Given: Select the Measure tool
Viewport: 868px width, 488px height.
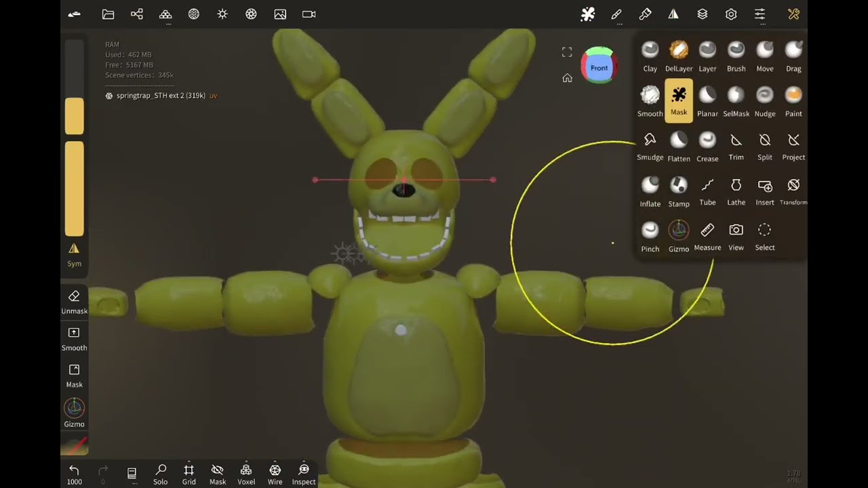Looking at the screenshot, I should (x=707, y=237).
